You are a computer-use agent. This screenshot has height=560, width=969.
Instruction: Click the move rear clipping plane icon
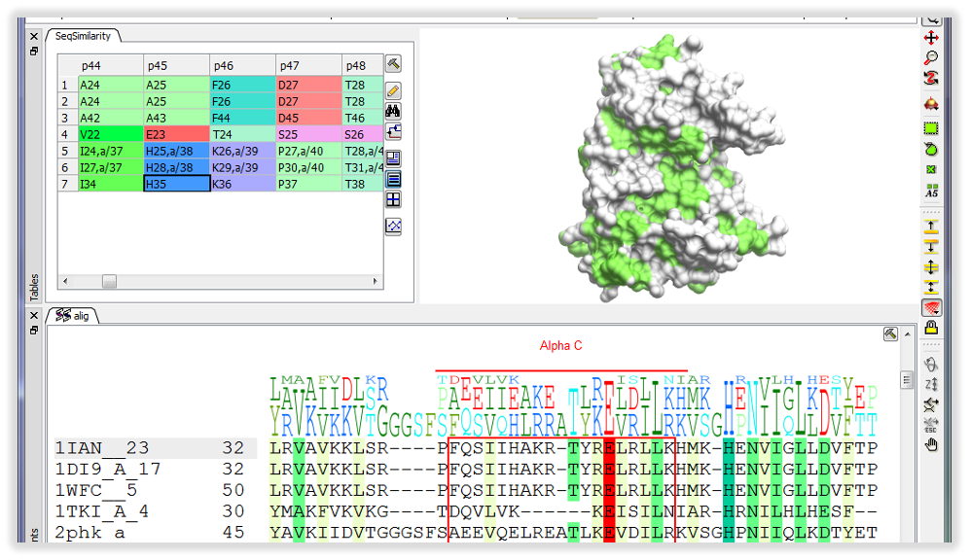pyautogui.click(x=931, y=247)
